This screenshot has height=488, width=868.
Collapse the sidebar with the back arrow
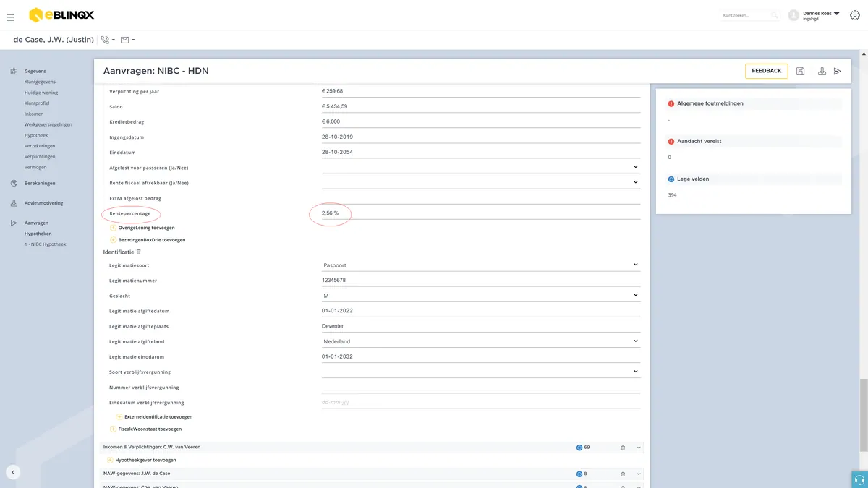pos(12,472)
